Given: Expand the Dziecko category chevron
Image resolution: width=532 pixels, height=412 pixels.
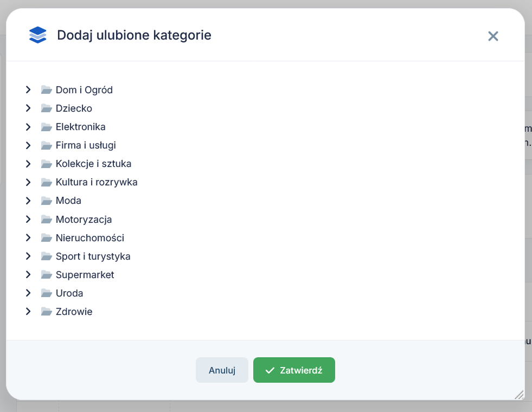Looking at the screenshot, I should 28,108.
